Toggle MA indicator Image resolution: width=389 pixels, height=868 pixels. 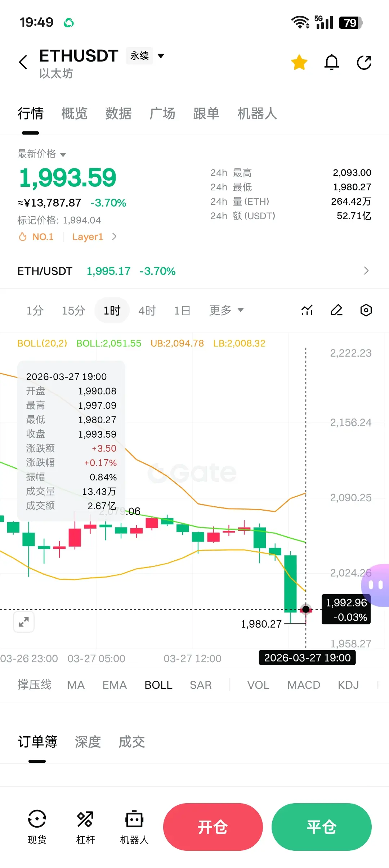click(x=76, y=685)
